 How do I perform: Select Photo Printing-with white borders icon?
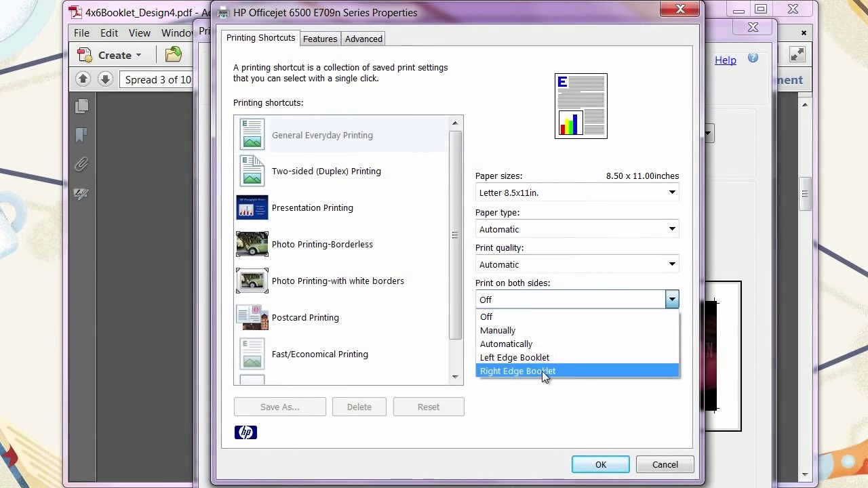click(252, 281)
